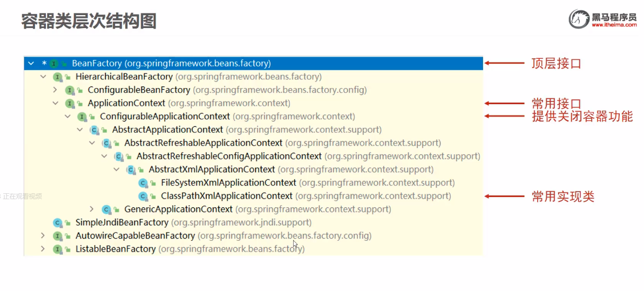Click the HierarchicalBeanFactory interface icon
The image size is (644, 291).
(x=57, y=77)
